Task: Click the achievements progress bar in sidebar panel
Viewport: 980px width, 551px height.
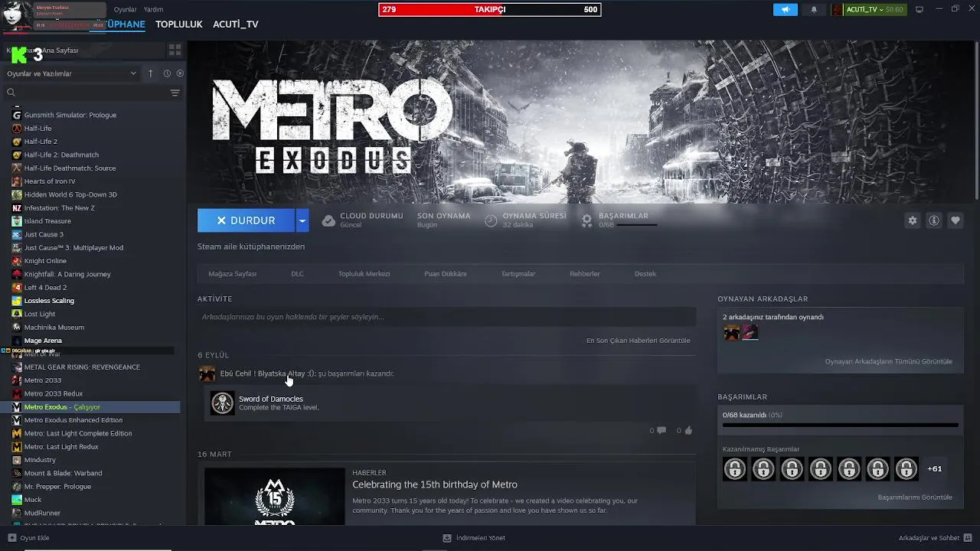Action: coord(840,425)
